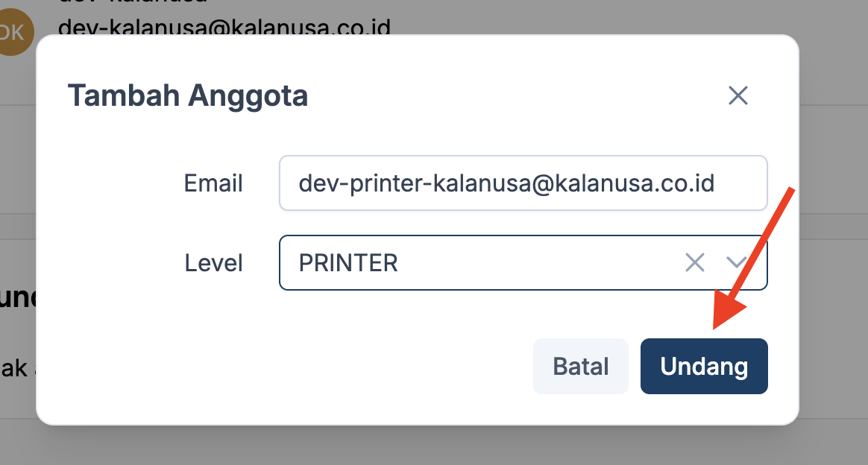Expand the Level dropdown chevron
868x465 pixels.
pos(737,262)
